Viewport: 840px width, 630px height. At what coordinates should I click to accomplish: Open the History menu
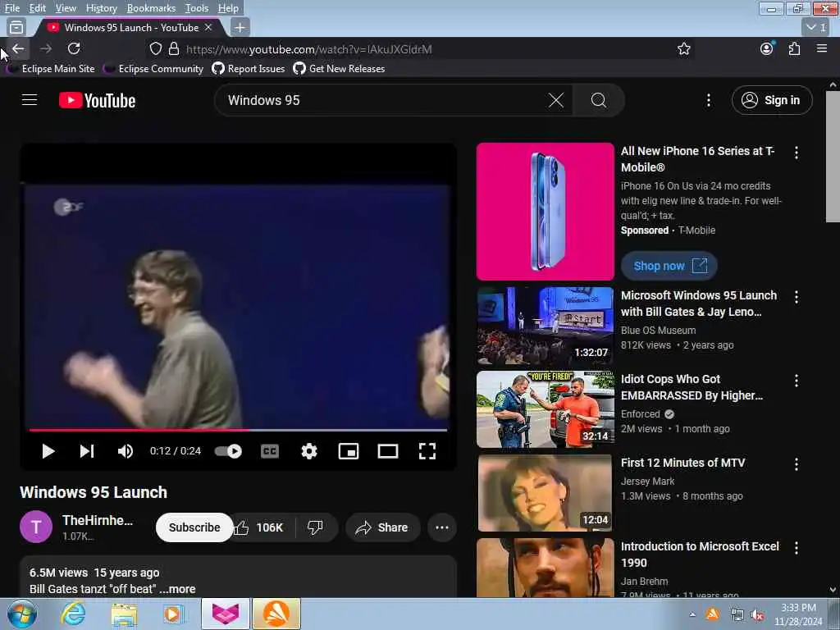[x=101, y=8]
